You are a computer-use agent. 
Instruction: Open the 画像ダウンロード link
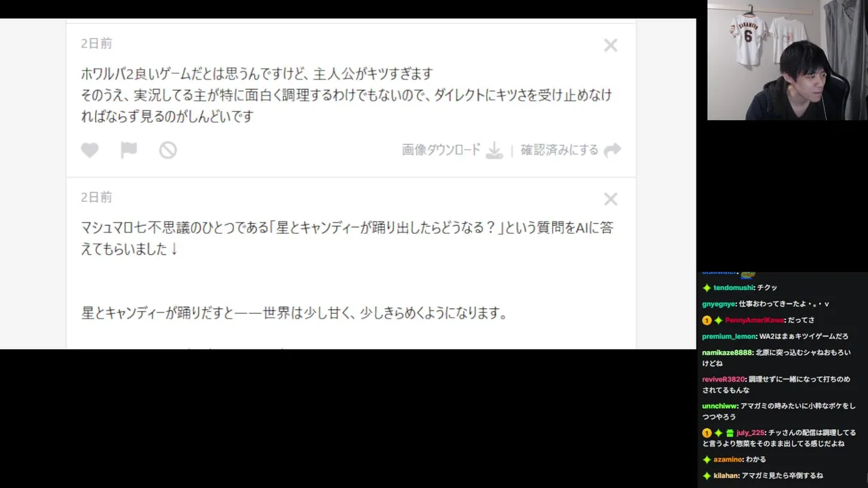pyautogui.click(x=441, y=150)
